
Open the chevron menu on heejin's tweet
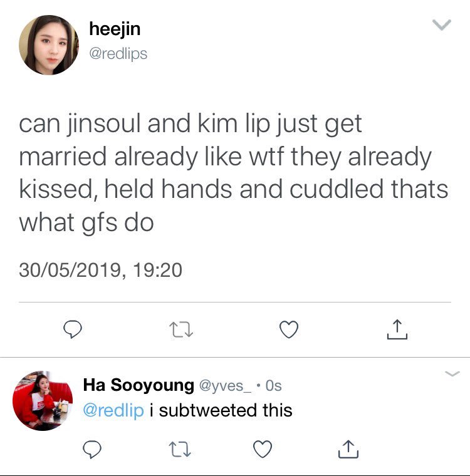(x=442, y=25)
